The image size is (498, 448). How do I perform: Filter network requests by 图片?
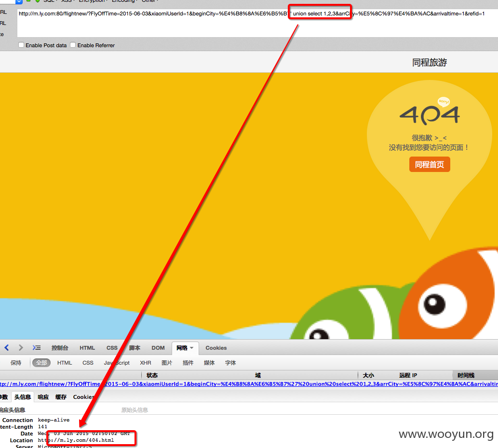coord(167,363)
